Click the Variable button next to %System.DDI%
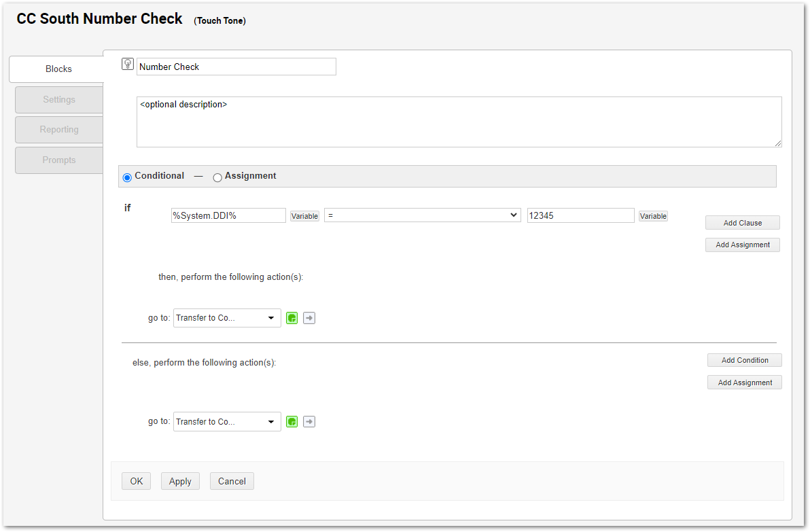810x532 pixels. click(304, 216)
